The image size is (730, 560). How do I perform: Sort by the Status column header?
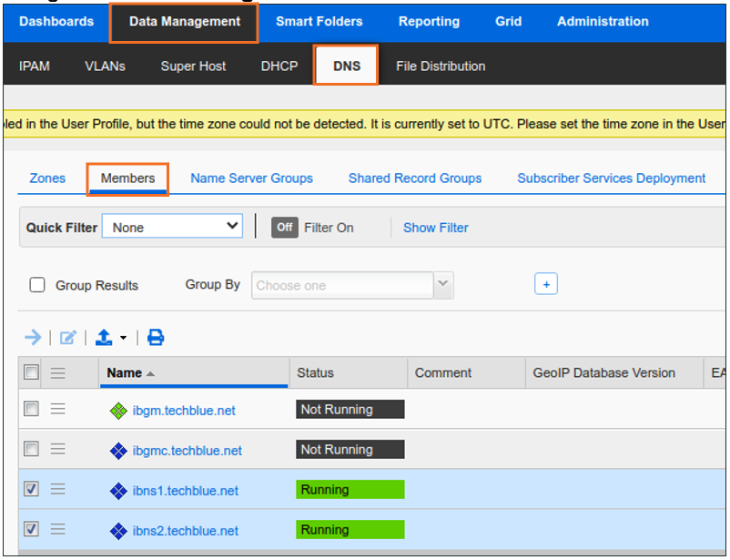[315, 372]
